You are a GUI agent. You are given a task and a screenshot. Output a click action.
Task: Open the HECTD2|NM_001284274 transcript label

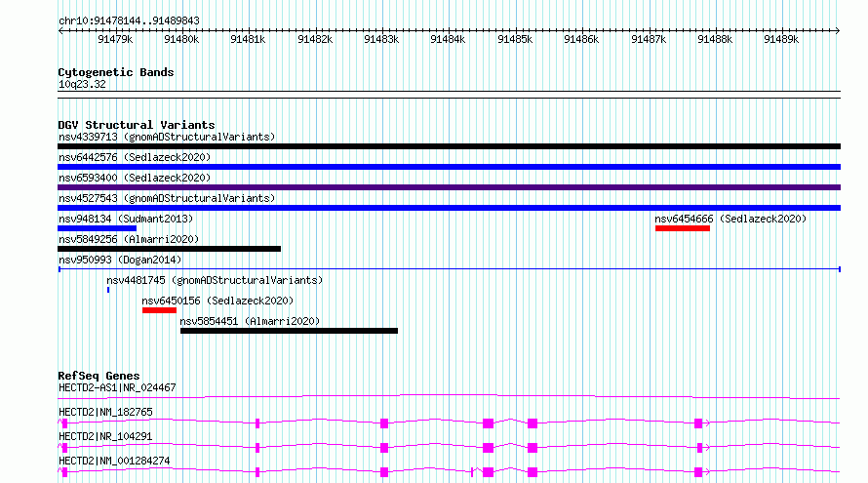pos(114,461)
